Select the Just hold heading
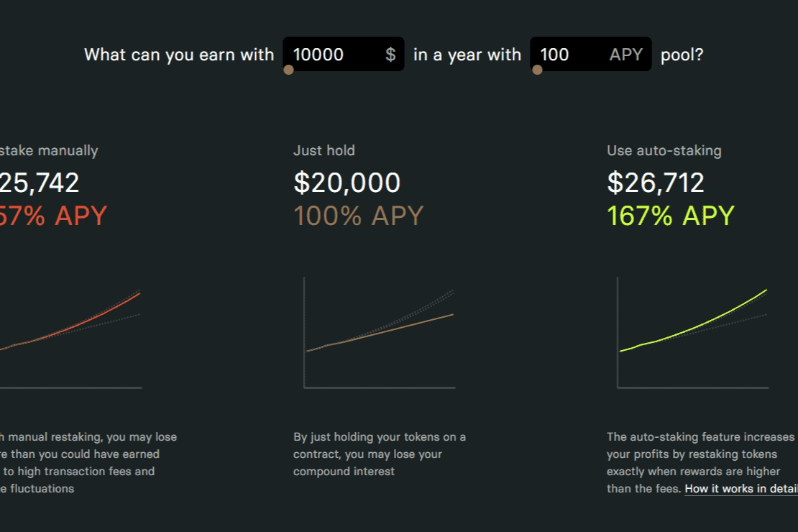 click(324, 151)
